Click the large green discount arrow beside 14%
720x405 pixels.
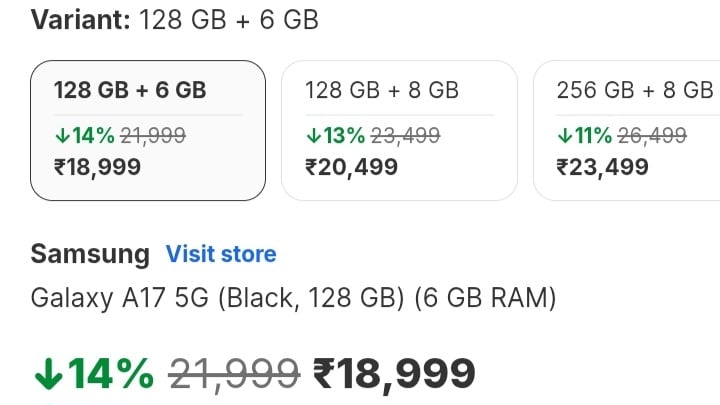[48, 374]
